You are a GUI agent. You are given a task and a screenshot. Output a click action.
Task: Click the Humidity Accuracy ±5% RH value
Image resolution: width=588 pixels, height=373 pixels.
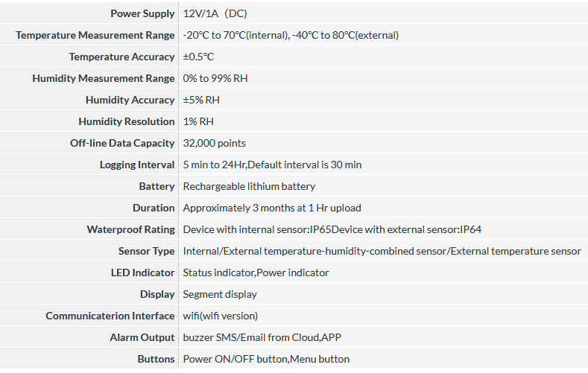(x=201, y=100)
